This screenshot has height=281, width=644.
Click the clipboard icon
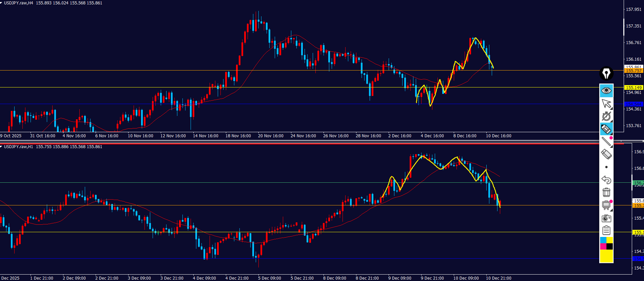(606, 231)
